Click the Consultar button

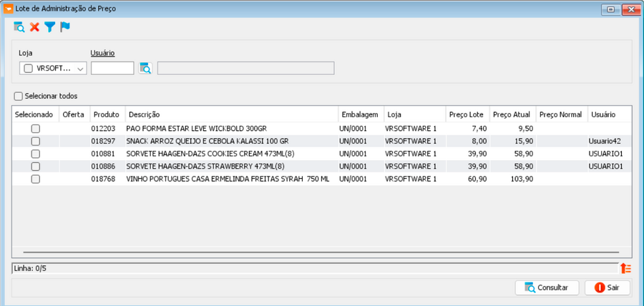(547, 287)
